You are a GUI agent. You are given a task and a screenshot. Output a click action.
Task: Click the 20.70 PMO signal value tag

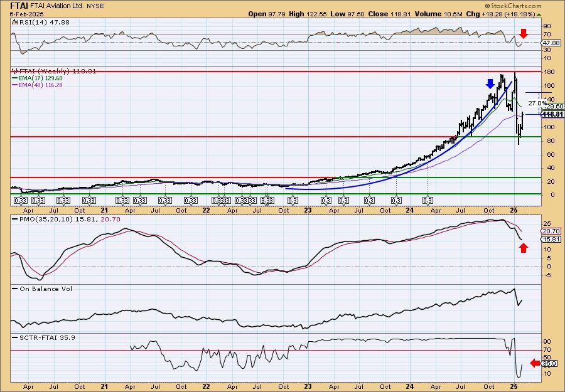[x=551, y=231]
